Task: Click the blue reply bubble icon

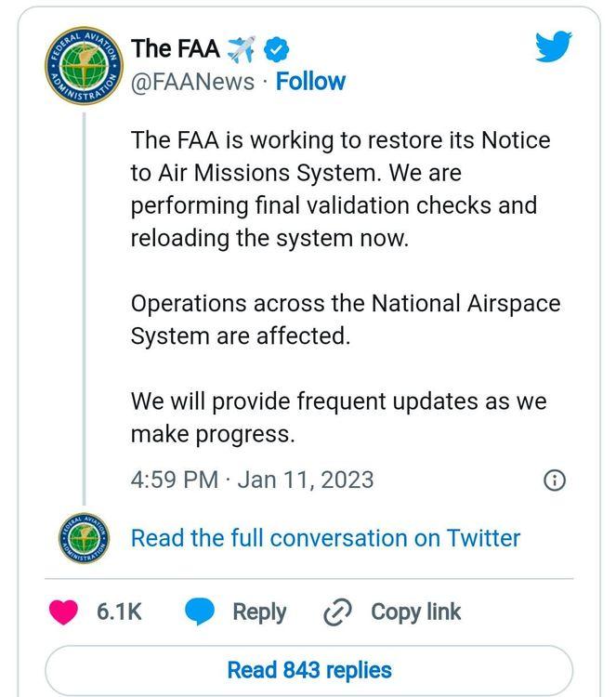Action: [x=200, y=612]
